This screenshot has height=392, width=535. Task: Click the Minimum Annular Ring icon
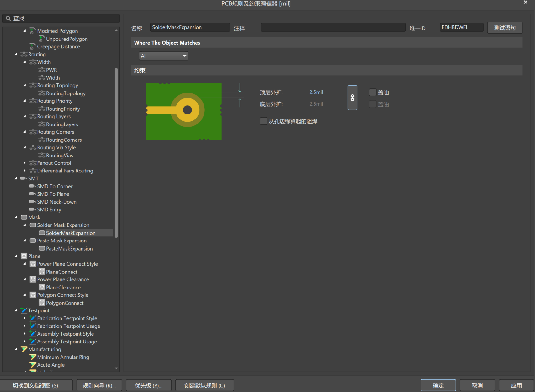(x=33, y=357)
